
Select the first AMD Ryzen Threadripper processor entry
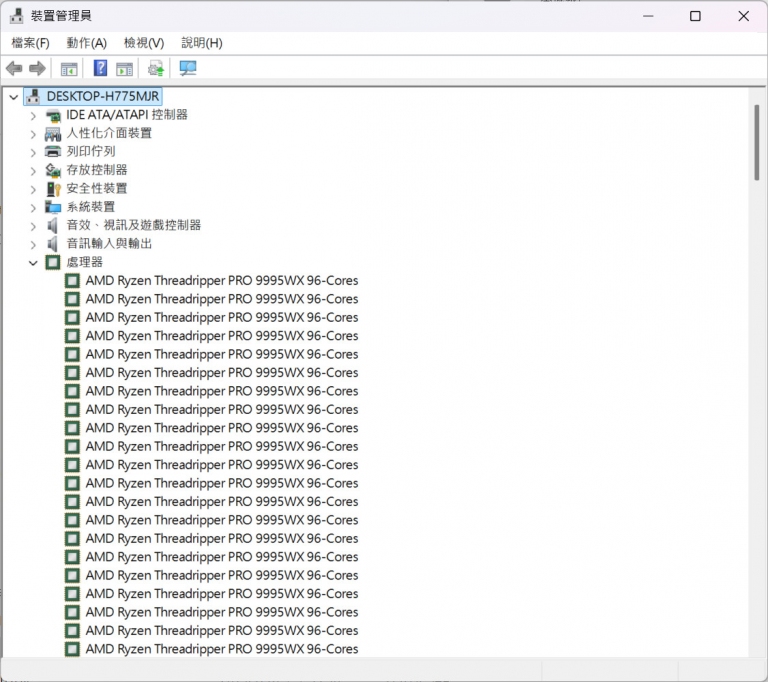point(221,281)
